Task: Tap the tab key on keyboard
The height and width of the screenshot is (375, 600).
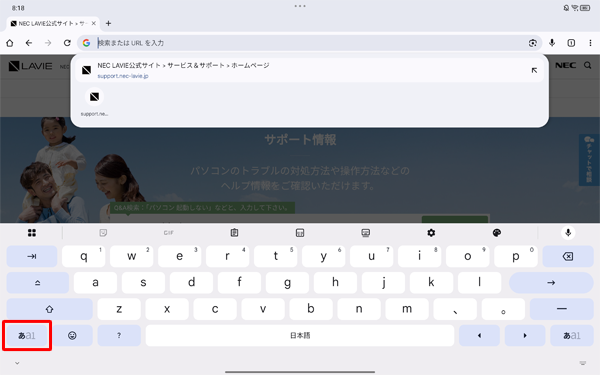Action: coord(32,256)
